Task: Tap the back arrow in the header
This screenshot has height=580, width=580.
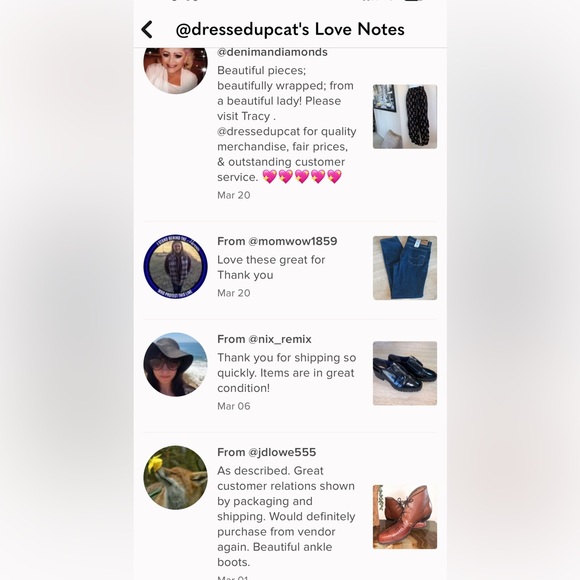Action: pos(147,30)
